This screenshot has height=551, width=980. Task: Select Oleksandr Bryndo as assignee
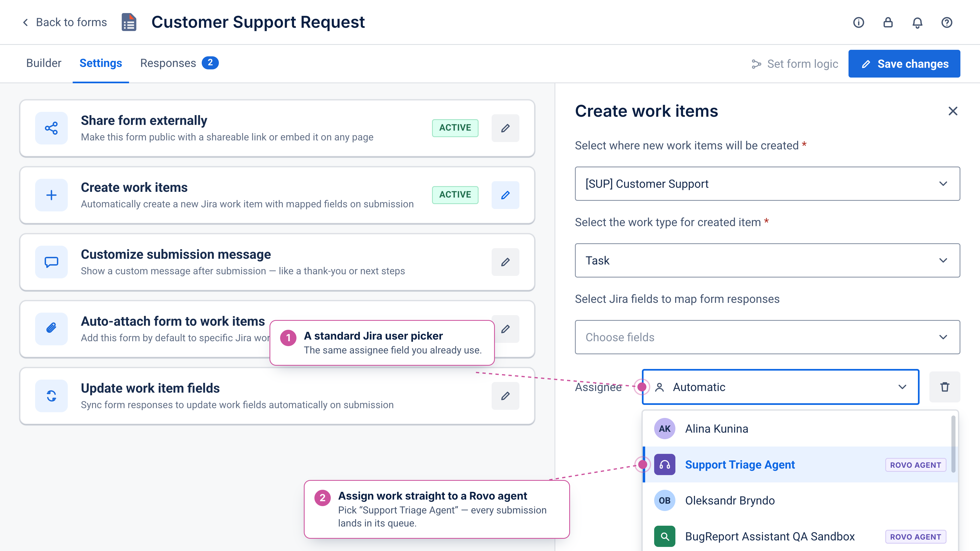(800, 500)
